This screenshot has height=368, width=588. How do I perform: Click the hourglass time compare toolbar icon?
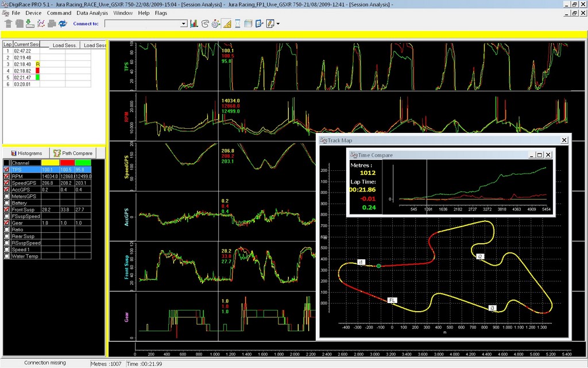[x=238, y=24]
